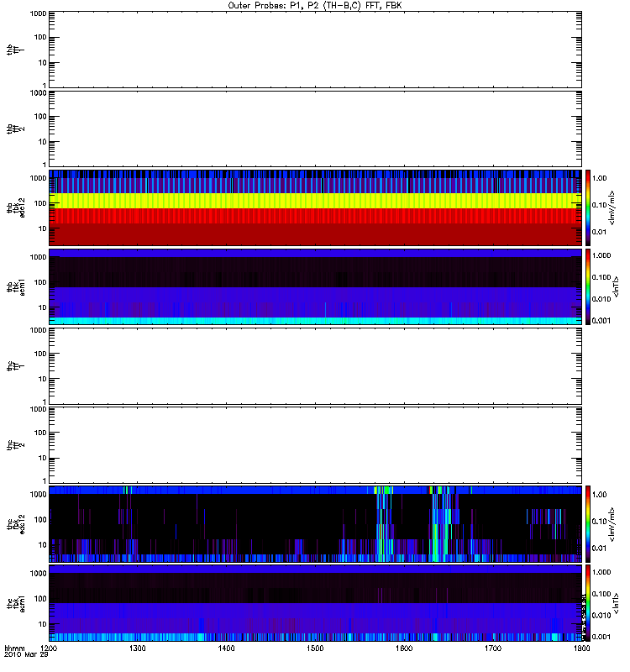The image size is (630, 672).
Task: Click the '100' y-axis tick of thb fff 1 panel
Action: [x=40, y=37]
